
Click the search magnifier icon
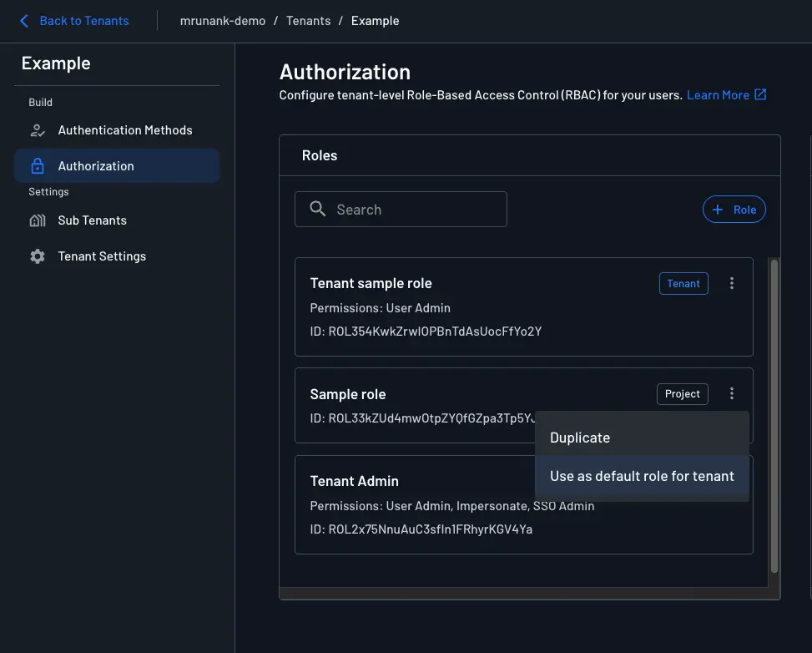pos(317,209)
